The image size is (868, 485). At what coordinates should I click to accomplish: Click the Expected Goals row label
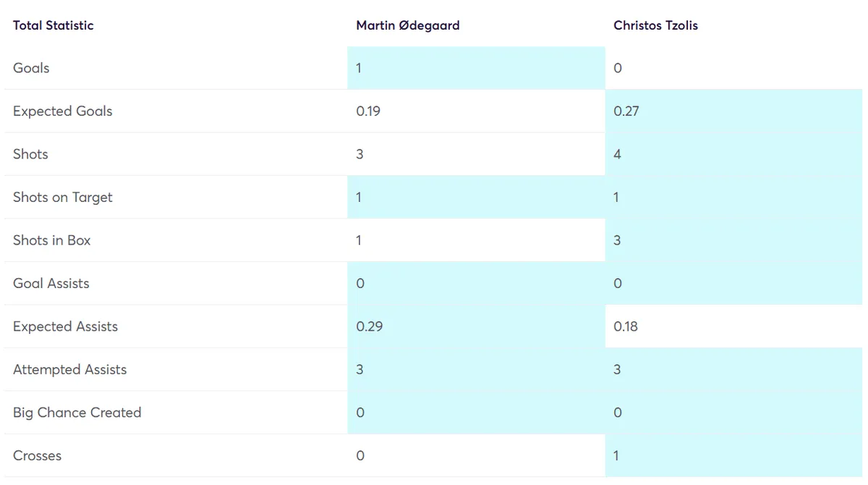[x=63, y=111]
